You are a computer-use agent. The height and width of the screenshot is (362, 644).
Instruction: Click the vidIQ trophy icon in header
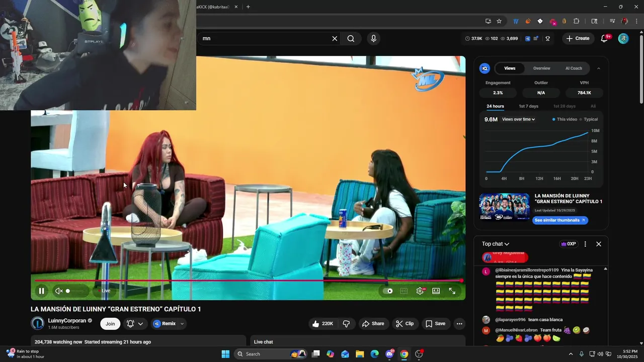pyautogui.click(x=547, y=38)
